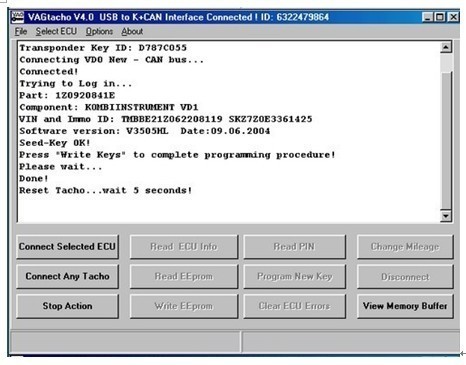Screen dimensions: 466x365
Task: Click the 'Part: 1Z0920841E' log line
Action: [x=67, y=95]
